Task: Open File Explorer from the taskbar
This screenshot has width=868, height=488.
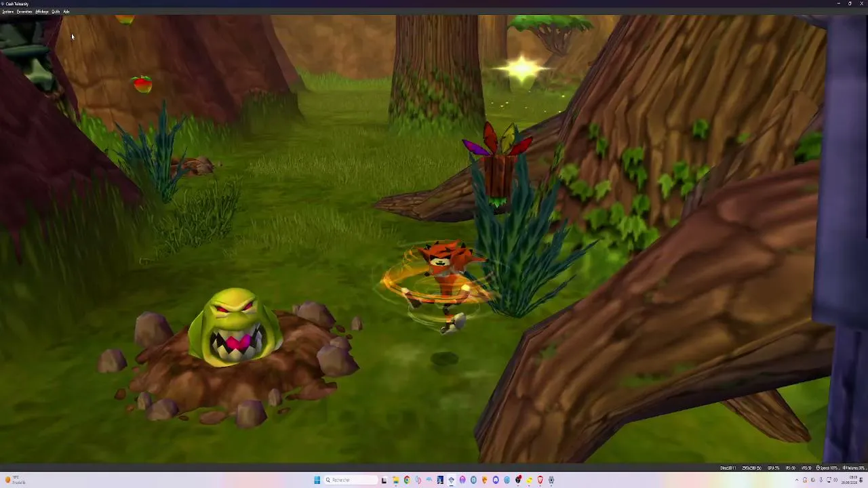Action: pos(395,480)
